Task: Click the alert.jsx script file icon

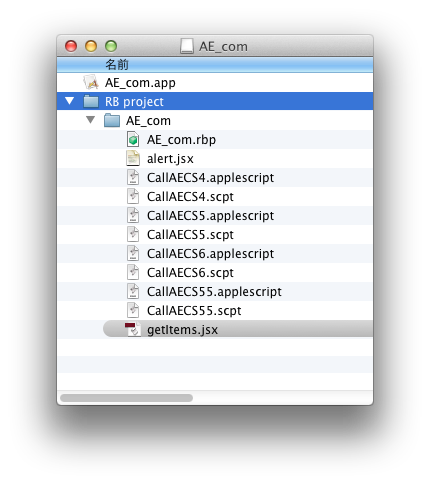Action: tap(133, 158)
